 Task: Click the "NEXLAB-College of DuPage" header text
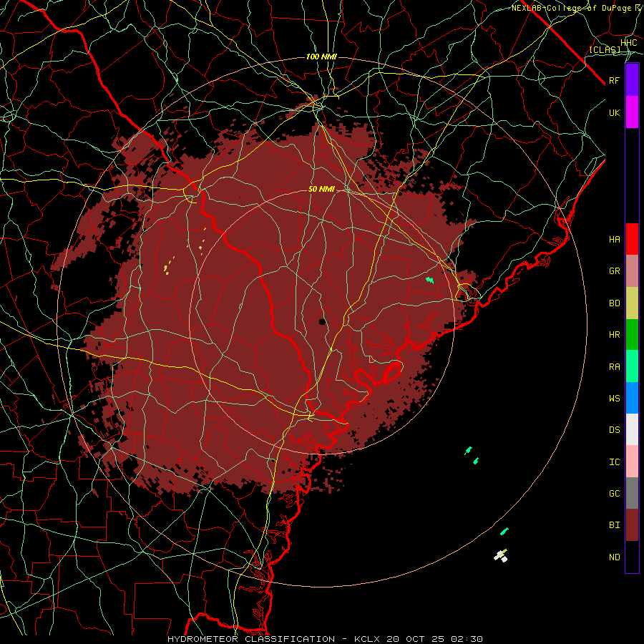pyautogui.click(x=572, y=8)
